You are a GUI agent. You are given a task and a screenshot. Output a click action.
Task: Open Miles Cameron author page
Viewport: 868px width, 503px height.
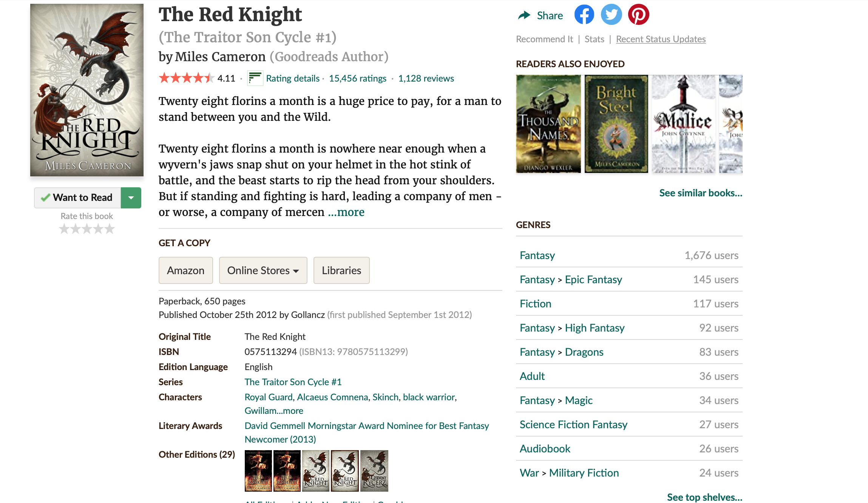point(220,57)
